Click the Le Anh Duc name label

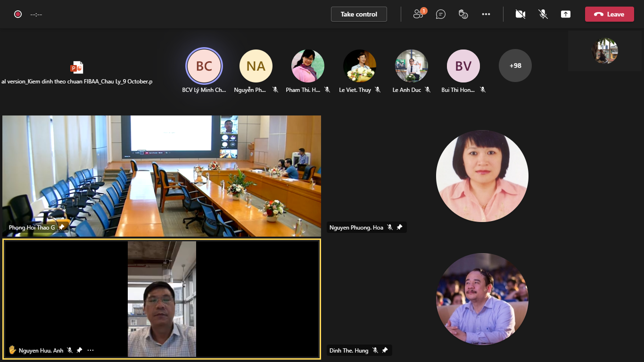pyautogui.click(x=407, y=90)
